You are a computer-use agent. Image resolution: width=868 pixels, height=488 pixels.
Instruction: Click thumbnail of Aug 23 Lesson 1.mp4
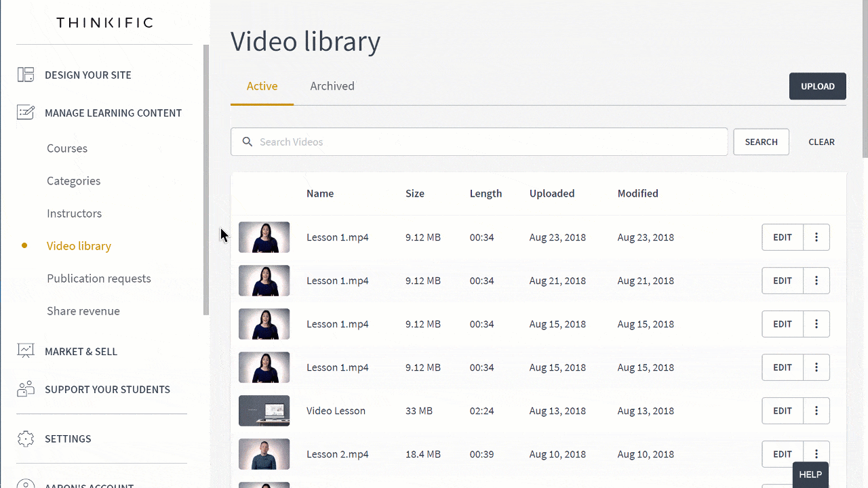pos(264,237)
